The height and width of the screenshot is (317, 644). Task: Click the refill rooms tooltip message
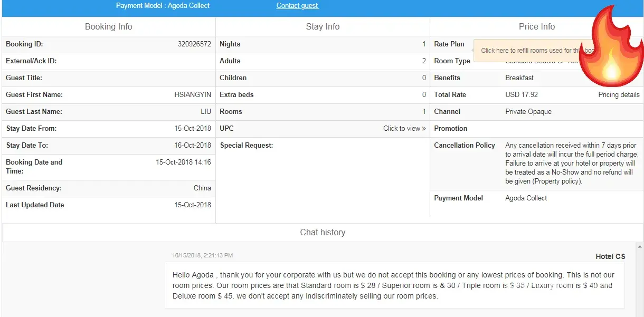(x=533, y=51)
